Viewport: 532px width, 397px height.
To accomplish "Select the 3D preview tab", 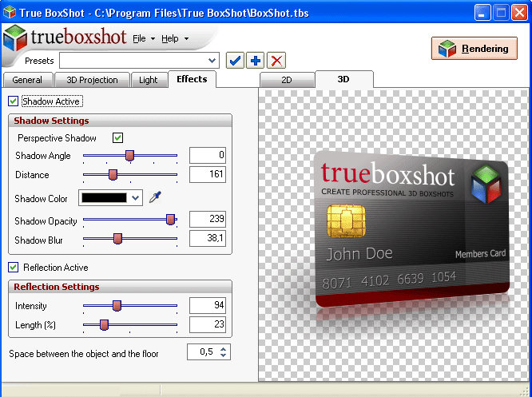I will pos(343,79).
